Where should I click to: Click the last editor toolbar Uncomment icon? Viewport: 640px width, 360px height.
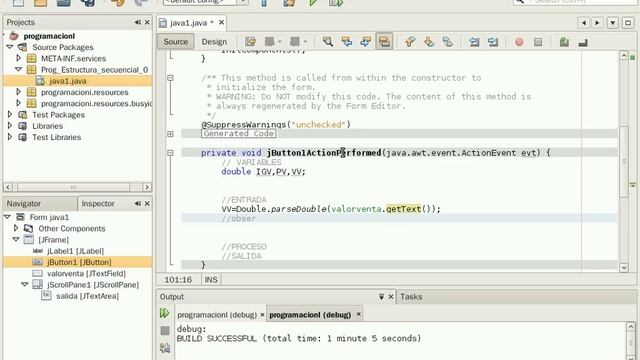(583, 42)
